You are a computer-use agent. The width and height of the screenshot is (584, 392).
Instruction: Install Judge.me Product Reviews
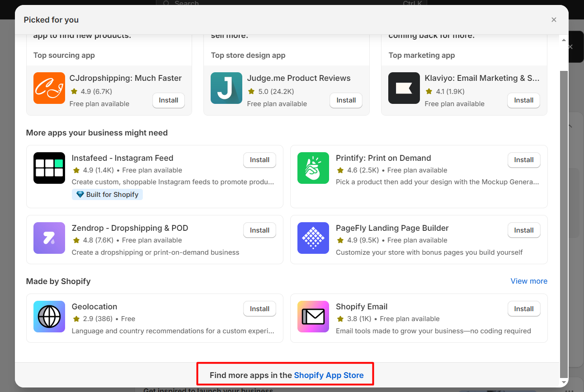pyautogui.click(x=346, y=100)
